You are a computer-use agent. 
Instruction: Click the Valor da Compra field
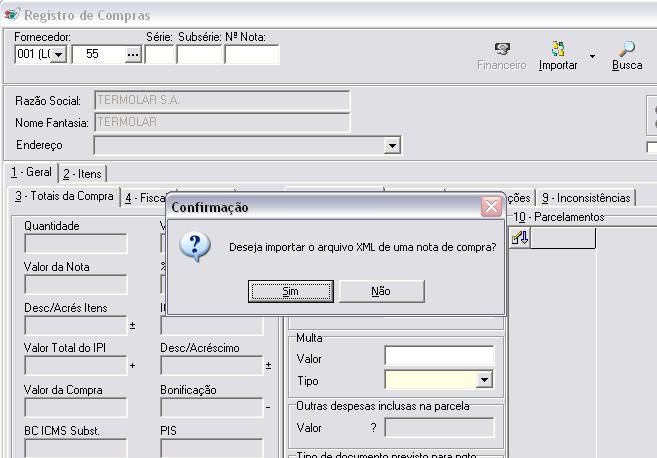[76, 408]
